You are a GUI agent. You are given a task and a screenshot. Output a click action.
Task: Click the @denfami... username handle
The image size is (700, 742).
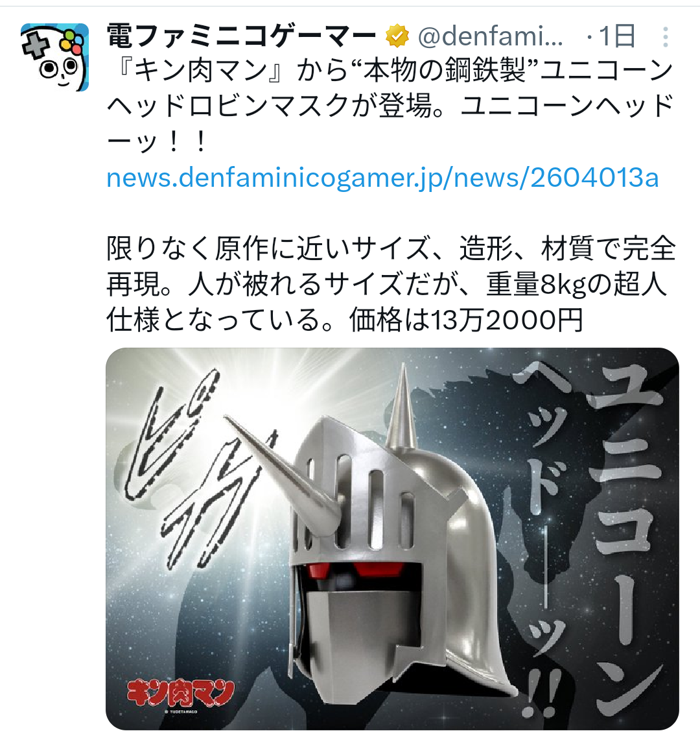[491, 36]
